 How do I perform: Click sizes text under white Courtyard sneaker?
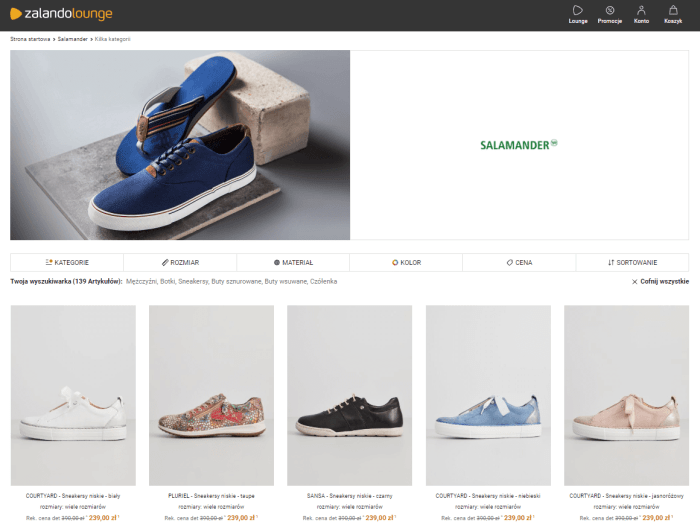point(73,507)
